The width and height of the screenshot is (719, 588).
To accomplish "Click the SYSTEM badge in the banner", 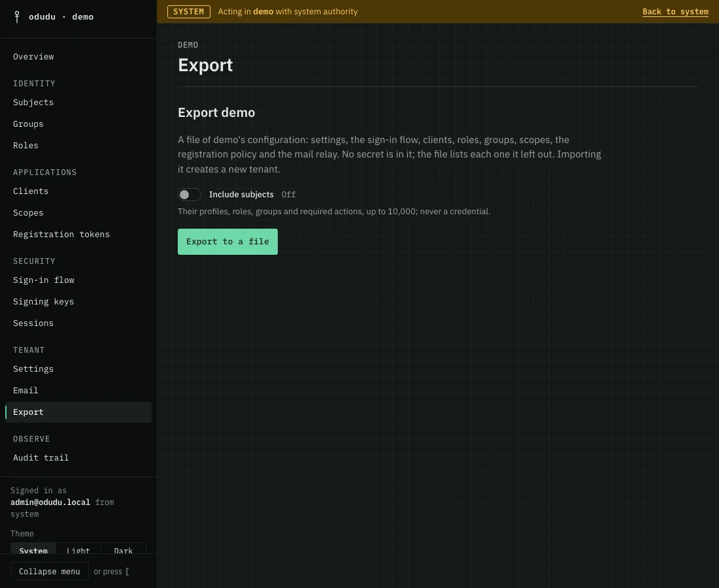I will tap(188, 12).
